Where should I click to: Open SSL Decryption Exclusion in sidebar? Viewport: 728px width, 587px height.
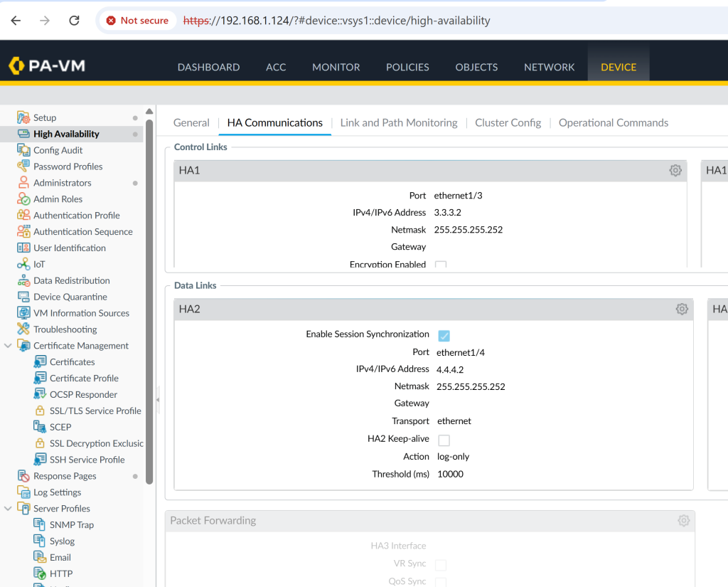coord(97,443)
